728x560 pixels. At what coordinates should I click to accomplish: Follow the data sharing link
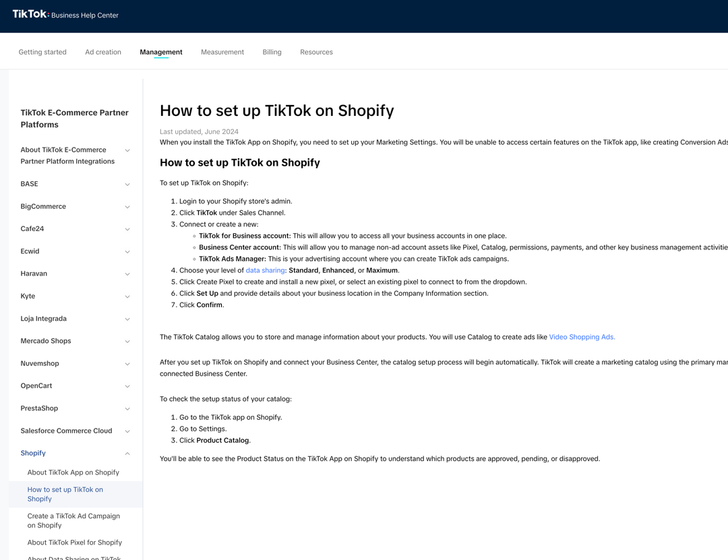point(265,270)
